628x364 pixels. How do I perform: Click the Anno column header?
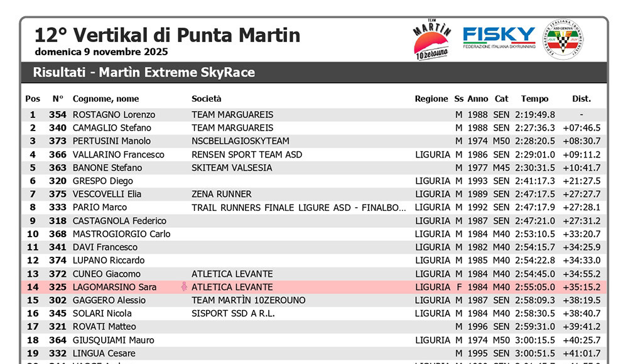[477, 99]
